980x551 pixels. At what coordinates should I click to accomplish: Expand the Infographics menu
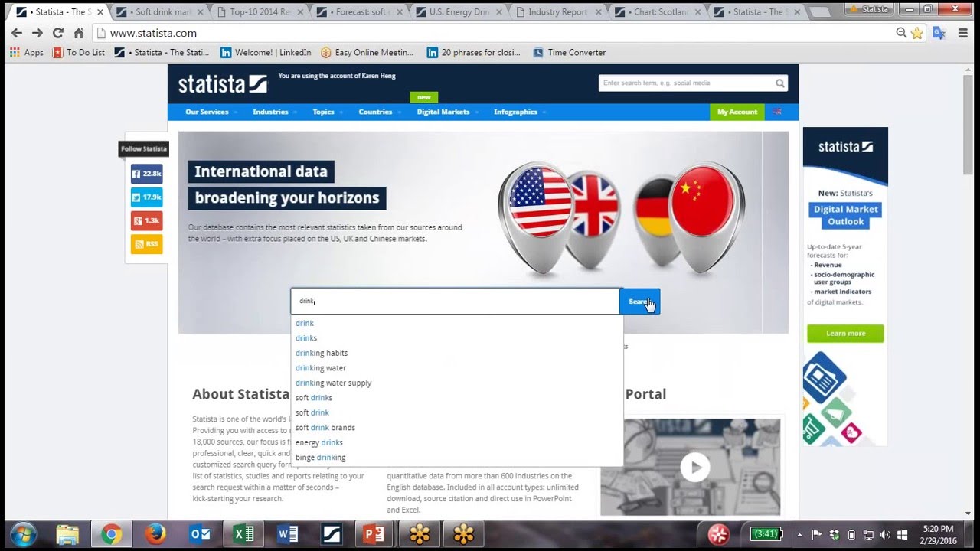point(519,112)
